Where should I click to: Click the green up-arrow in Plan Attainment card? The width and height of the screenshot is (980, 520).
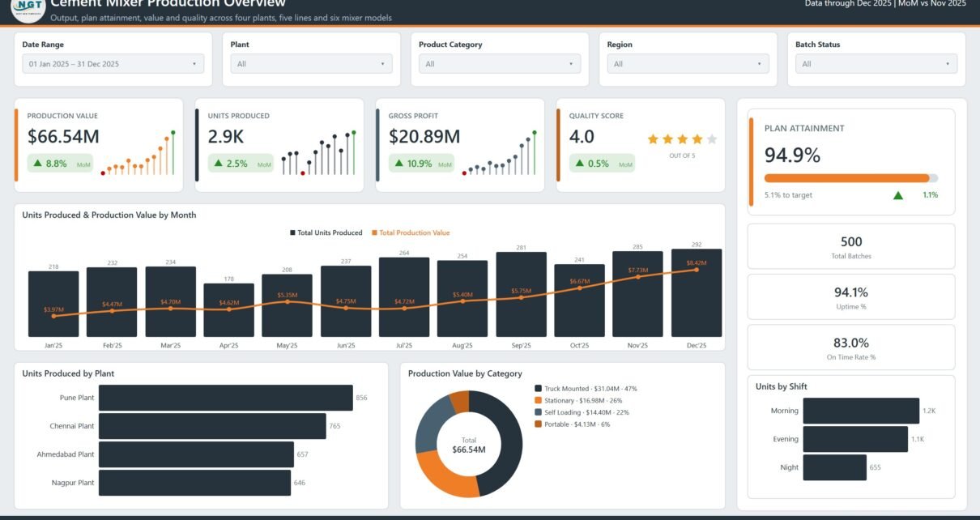tap(898, 195)
